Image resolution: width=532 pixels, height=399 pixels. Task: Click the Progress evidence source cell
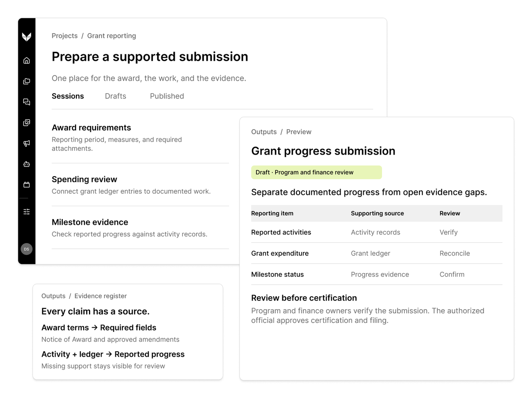pos(380,274)
